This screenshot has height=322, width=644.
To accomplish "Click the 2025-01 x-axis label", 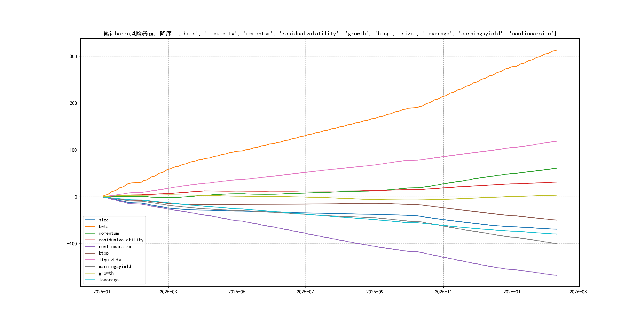I will pyautogui.click(x=102, y=292).
